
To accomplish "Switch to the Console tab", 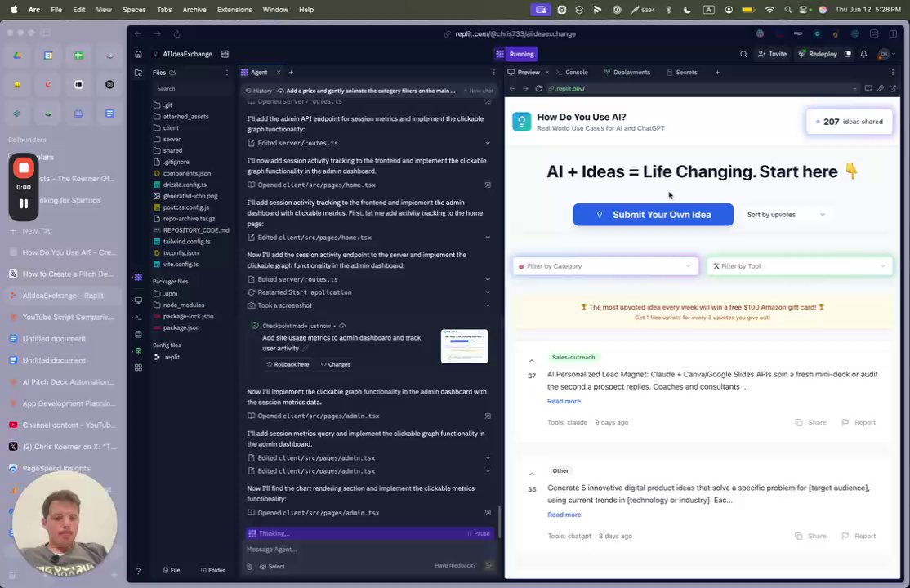I will pyautogui.click(x=572, y=73).
